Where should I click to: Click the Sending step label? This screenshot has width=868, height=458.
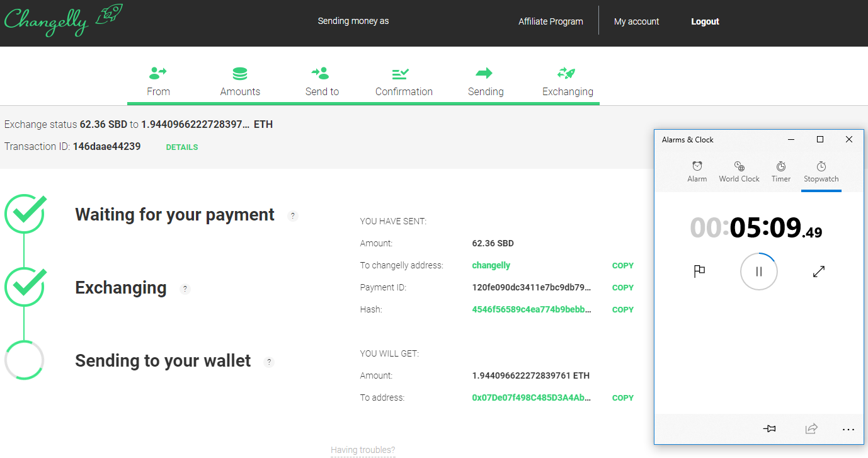(x=486, y=91)
